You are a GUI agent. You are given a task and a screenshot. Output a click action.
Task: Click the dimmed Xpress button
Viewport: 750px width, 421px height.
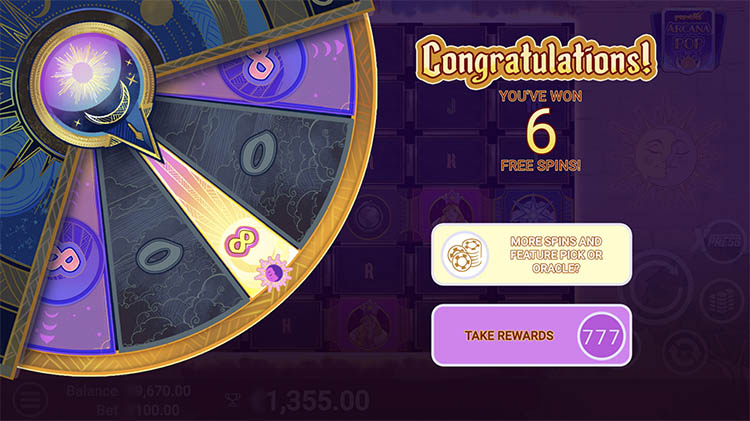coord(724,241)
